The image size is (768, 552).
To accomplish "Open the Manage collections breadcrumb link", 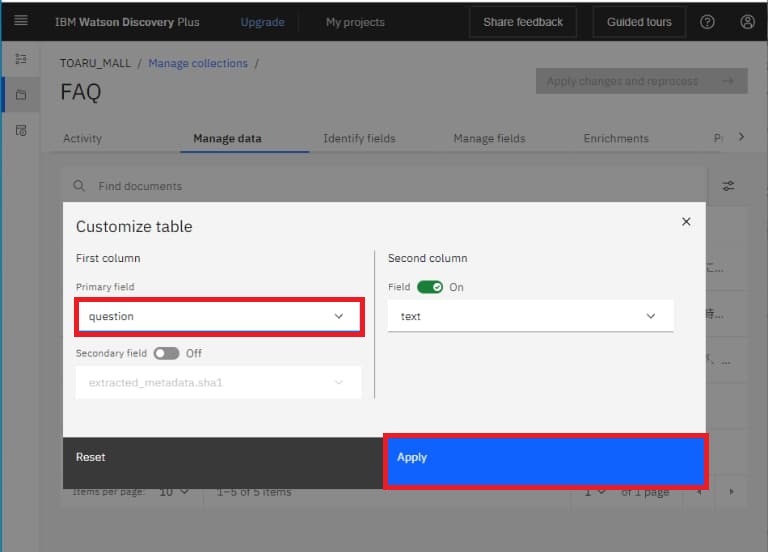I will (x=198, y=63).
